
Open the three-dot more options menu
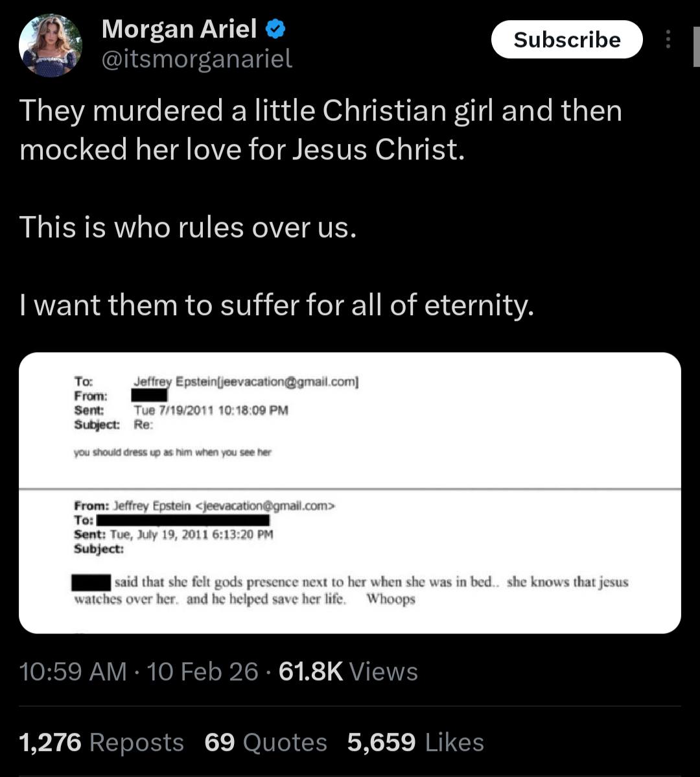[669, 40]
